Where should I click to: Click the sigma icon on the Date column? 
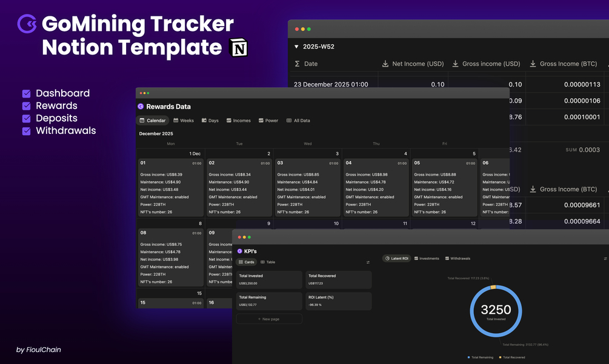pyautogui.click(x=297, y=64)
